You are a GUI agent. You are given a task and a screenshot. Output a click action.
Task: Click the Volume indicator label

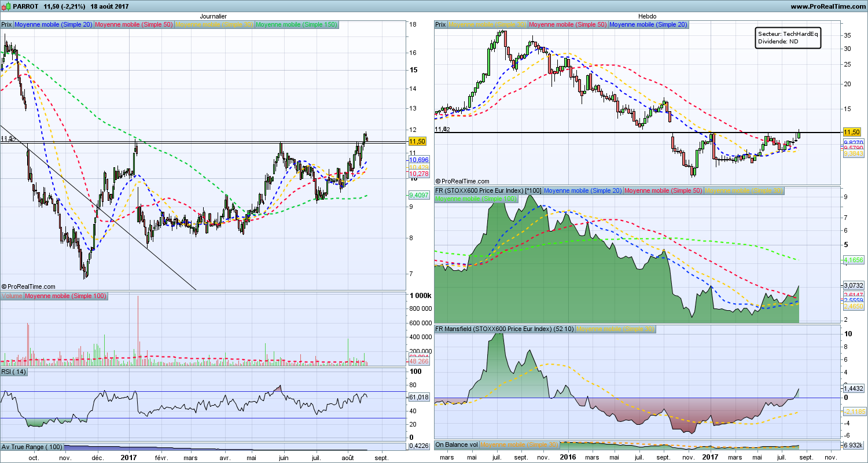[12, 296]
